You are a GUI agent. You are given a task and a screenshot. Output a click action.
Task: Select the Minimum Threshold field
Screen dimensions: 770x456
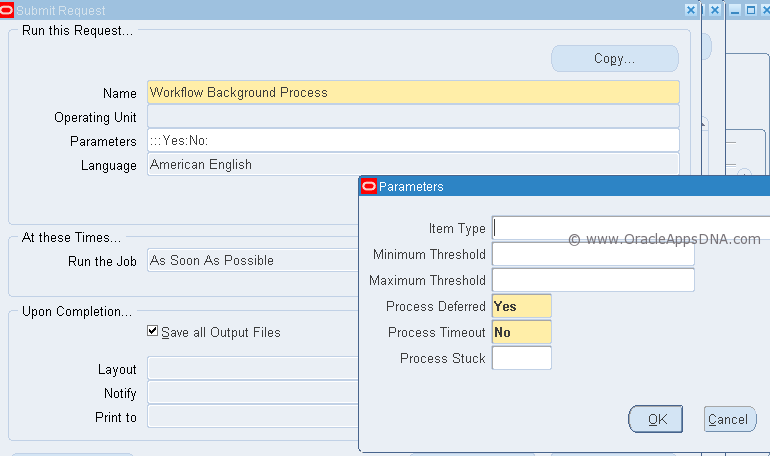pos(593,254)
